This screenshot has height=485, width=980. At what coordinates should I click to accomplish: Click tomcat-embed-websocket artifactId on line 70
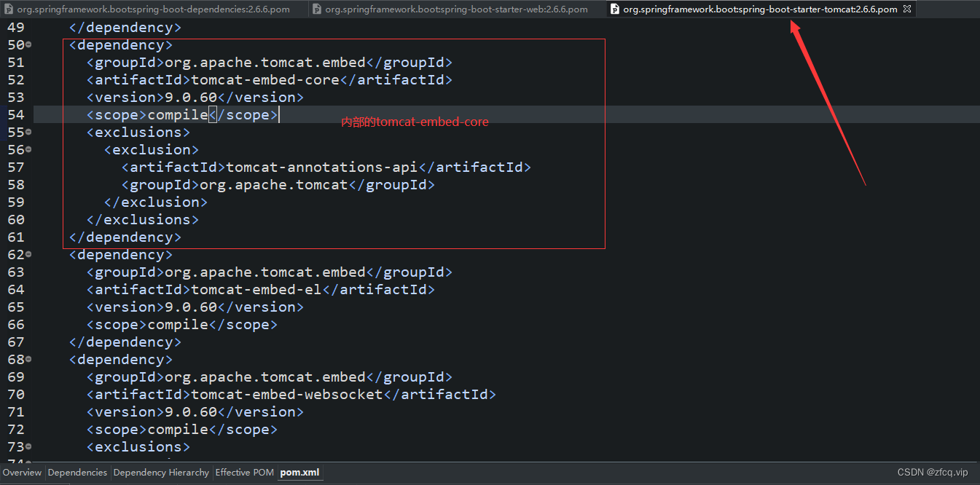287,394
